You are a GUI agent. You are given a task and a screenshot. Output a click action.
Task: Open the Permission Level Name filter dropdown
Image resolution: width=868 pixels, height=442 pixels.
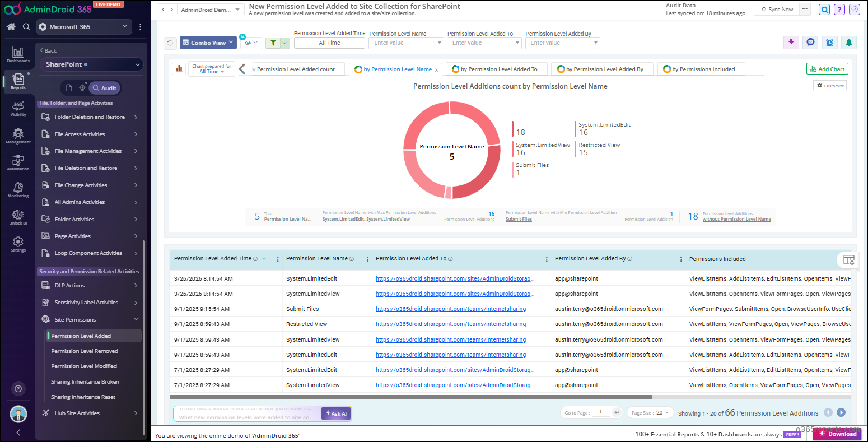point(407,43)
